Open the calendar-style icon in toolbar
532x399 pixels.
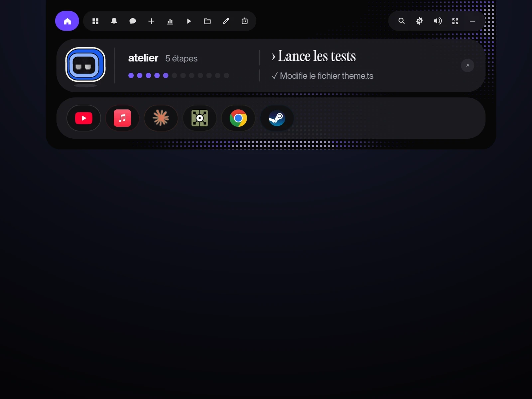tap(245, 21)
